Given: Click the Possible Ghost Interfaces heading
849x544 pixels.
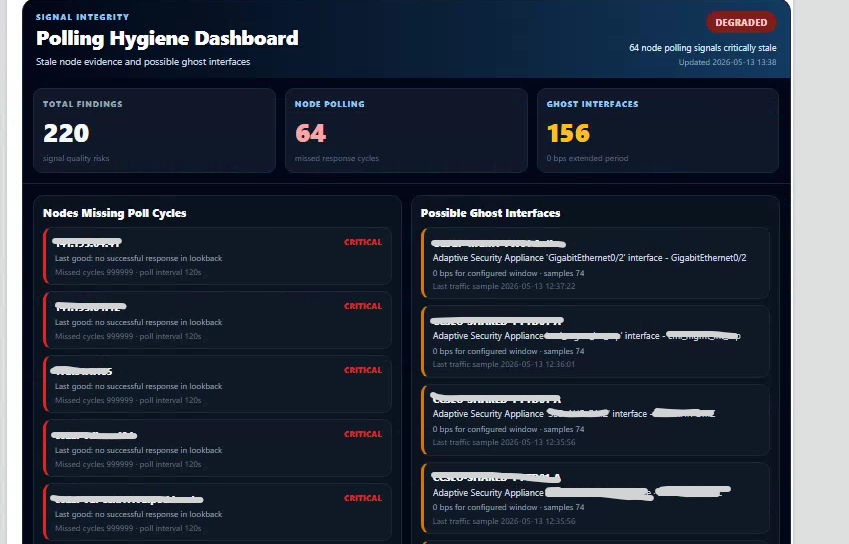Looking at the screenshot, I should click(x=490, y=213).
